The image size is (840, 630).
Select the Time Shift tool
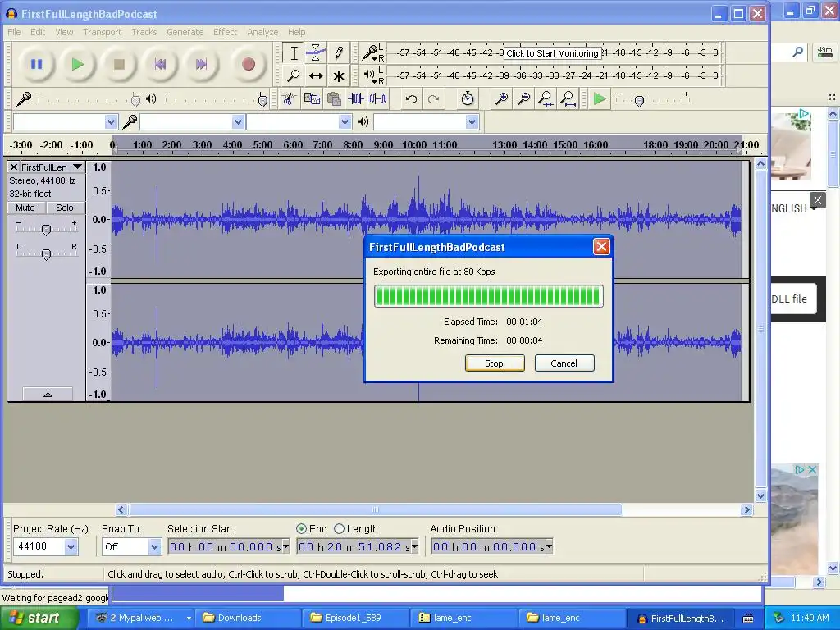(x=316, y=75)
